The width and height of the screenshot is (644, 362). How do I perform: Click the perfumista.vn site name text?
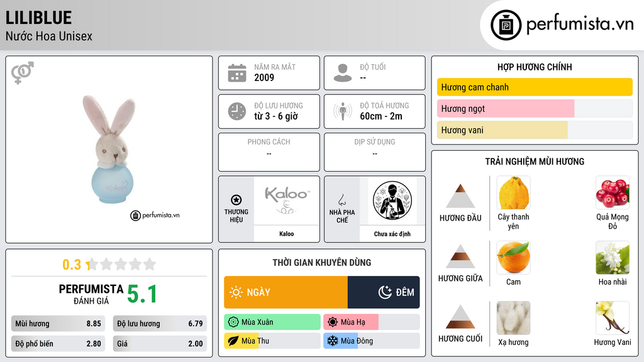pyautogui.click(x=580, y=24)
